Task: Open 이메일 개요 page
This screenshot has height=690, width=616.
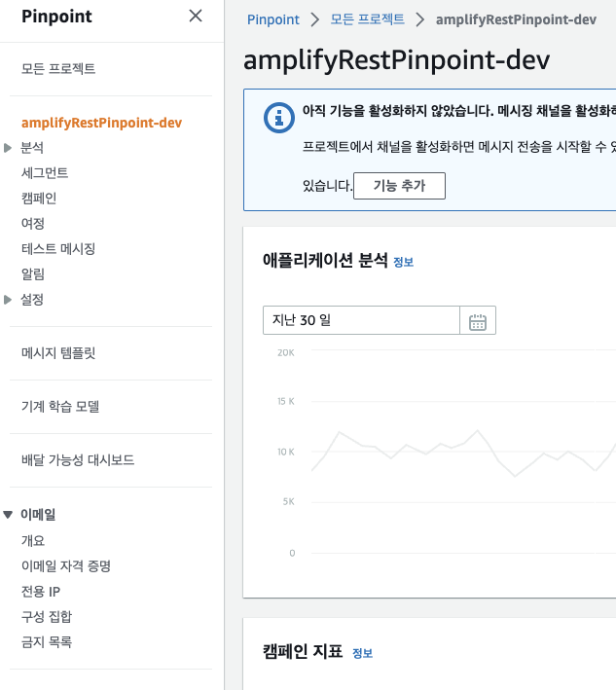Action: click(33, 541)
